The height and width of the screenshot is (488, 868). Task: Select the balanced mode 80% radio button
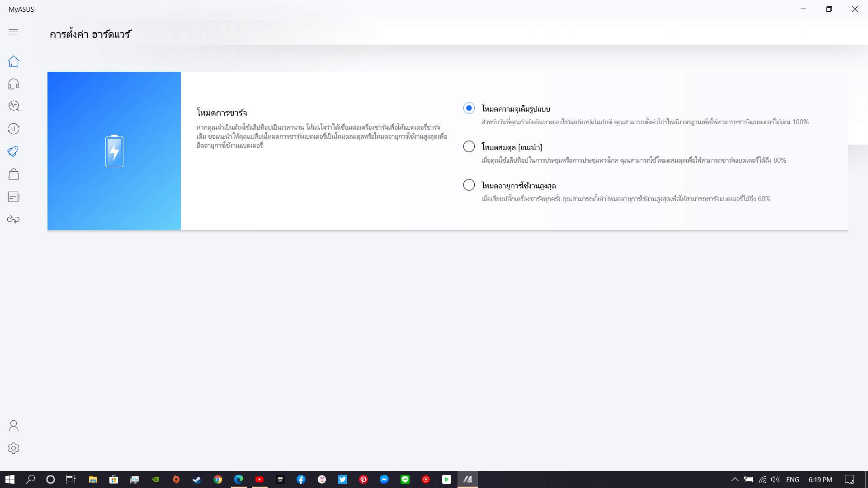[x=469, y=146]
